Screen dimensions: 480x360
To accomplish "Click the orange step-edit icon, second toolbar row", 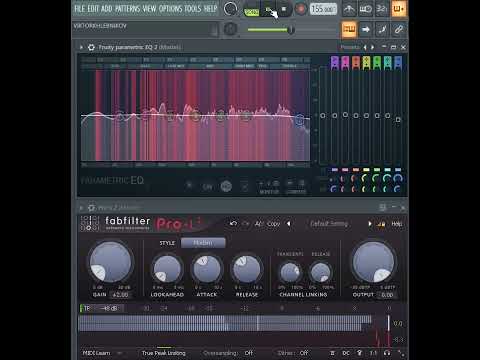I will coord(349,30).
